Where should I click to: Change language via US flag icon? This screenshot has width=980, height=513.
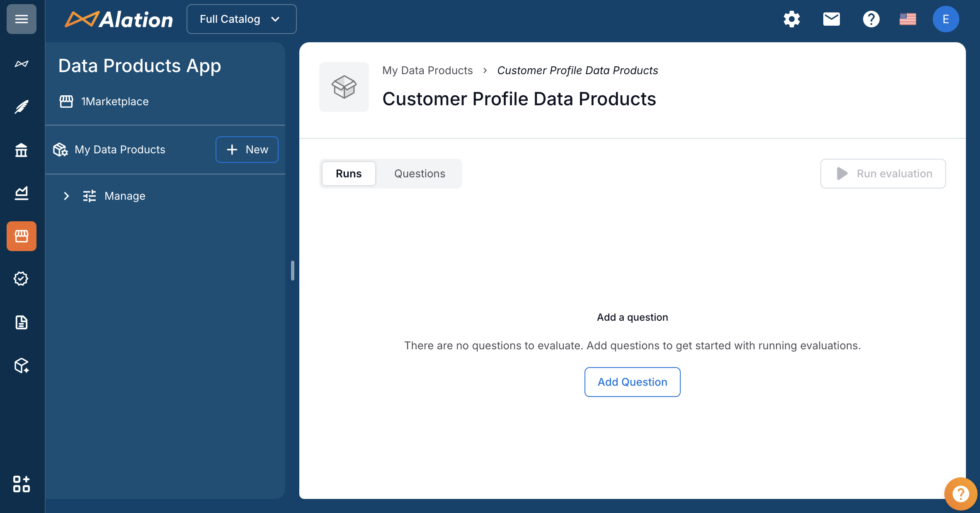(x=907, y=19)
